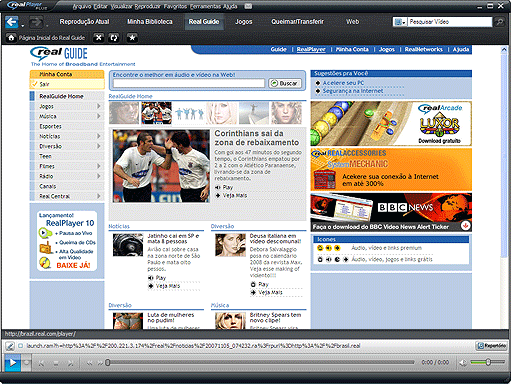The height and width of the screenshot is (384, 511).
Task: Click in the Pesquisar Vídeo field
Action: pos(450,22)
